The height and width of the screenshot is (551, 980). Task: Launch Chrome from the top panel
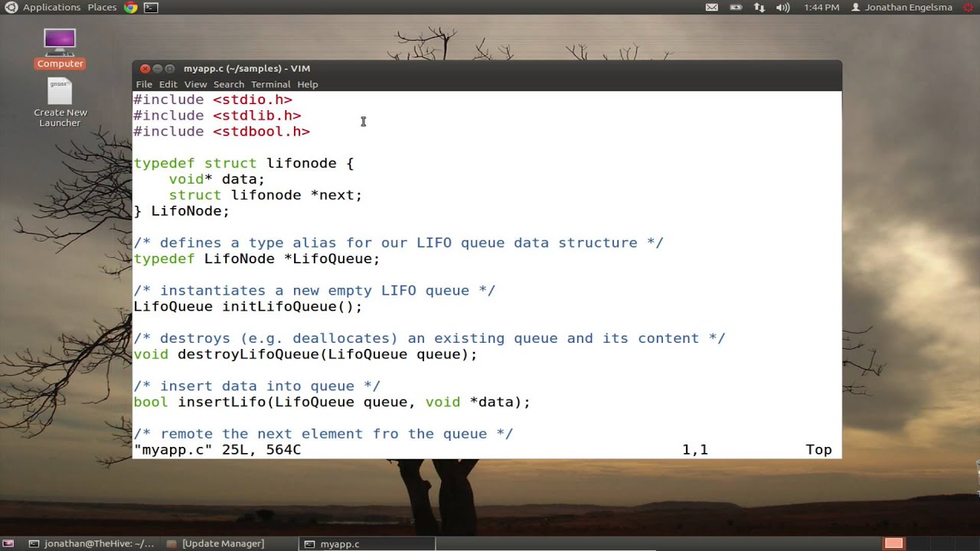click(131, 8)
